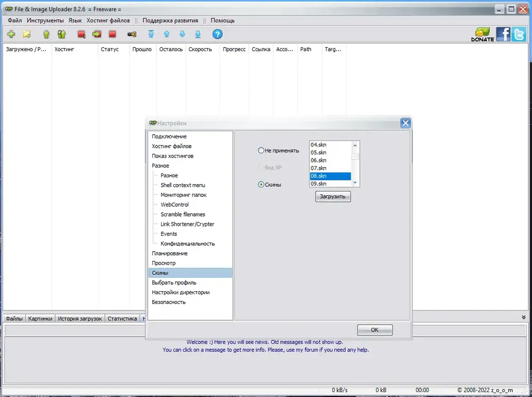
Task: Click skin list scroll down arrow
Action: point(355,183)
